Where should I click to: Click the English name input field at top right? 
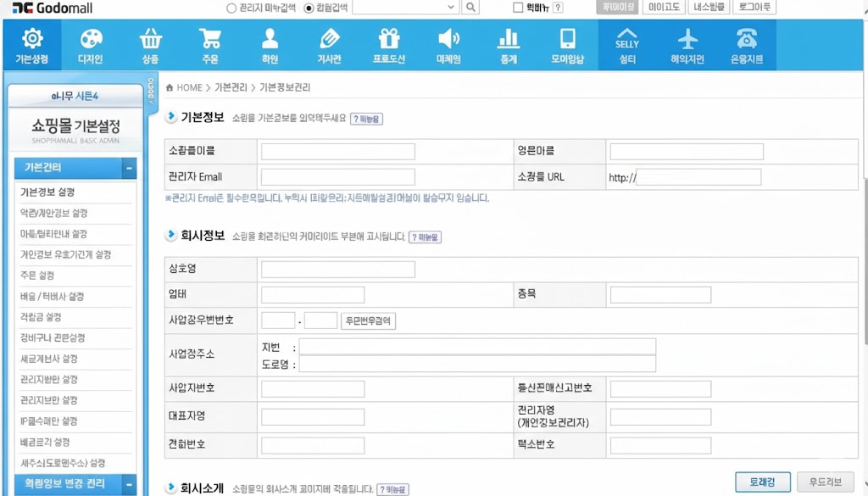[x=687, y=152]
